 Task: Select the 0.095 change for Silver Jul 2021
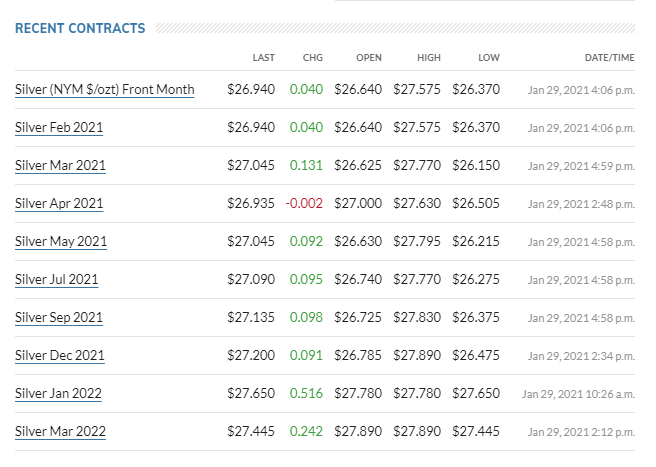pyautogui.click(x=306, y=280)
